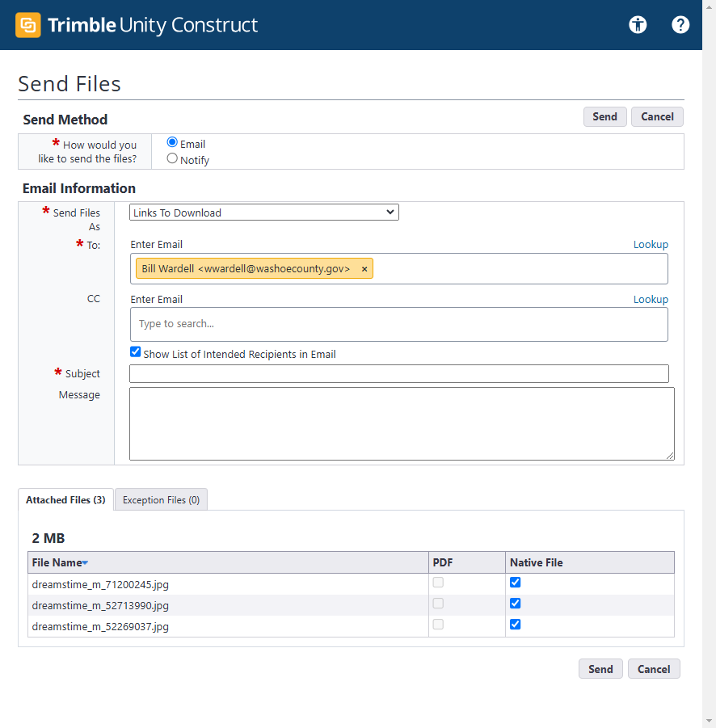Click the resize grip of Message box
The height and width of the screenshot is (728, 716).
[670, 456]
